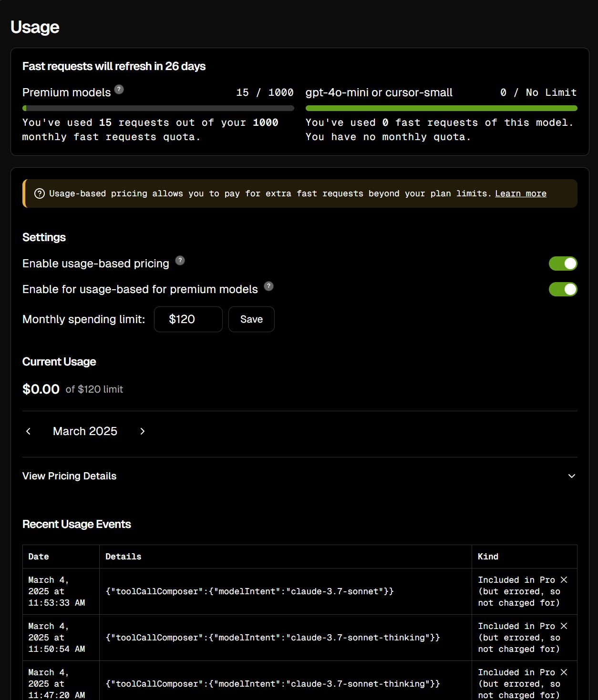Click the Premium models usage progress bar
This screenshot has width=598, height=700.
click(158, 108)
